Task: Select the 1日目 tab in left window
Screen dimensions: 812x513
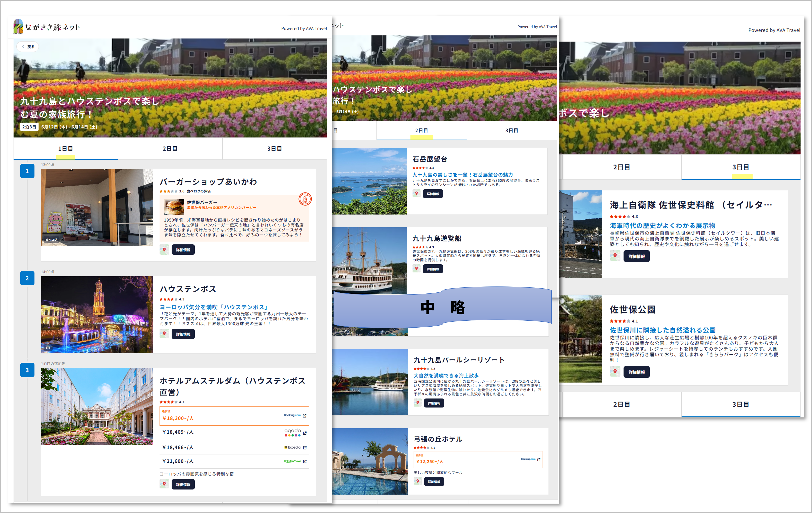Action: (66, 149)
